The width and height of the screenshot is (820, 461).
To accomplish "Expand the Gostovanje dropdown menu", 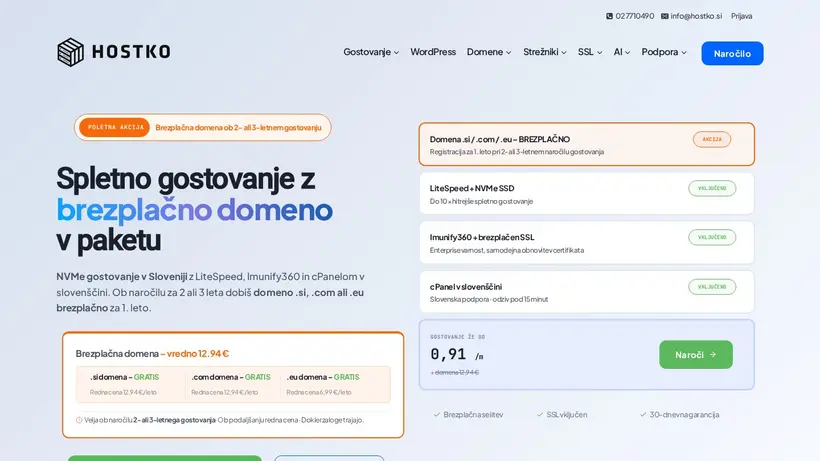I will pyautogui.click(x=371, y=52).
